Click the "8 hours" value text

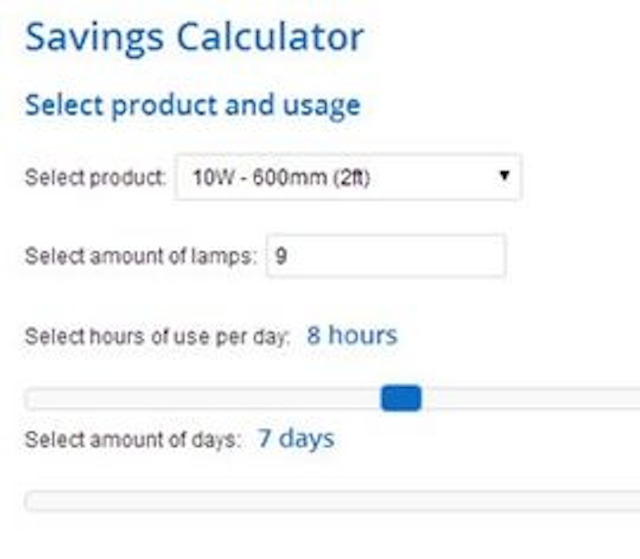coord(352,335)
